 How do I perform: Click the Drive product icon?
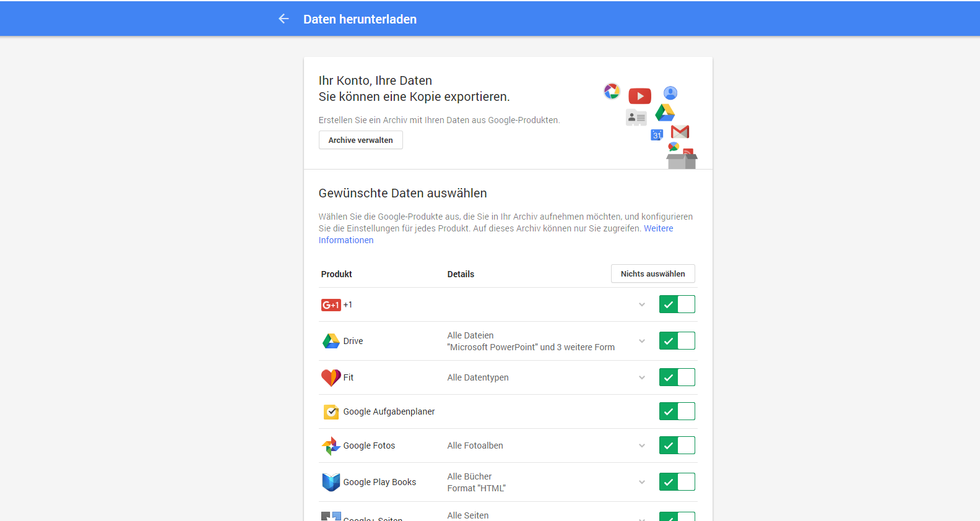(x=331, y=341)
